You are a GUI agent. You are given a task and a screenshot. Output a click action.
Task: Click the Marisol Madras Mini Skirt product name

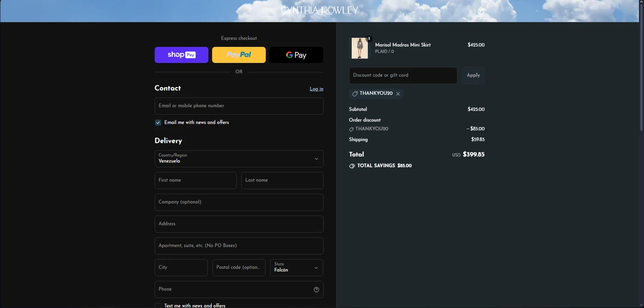(403, 45)
